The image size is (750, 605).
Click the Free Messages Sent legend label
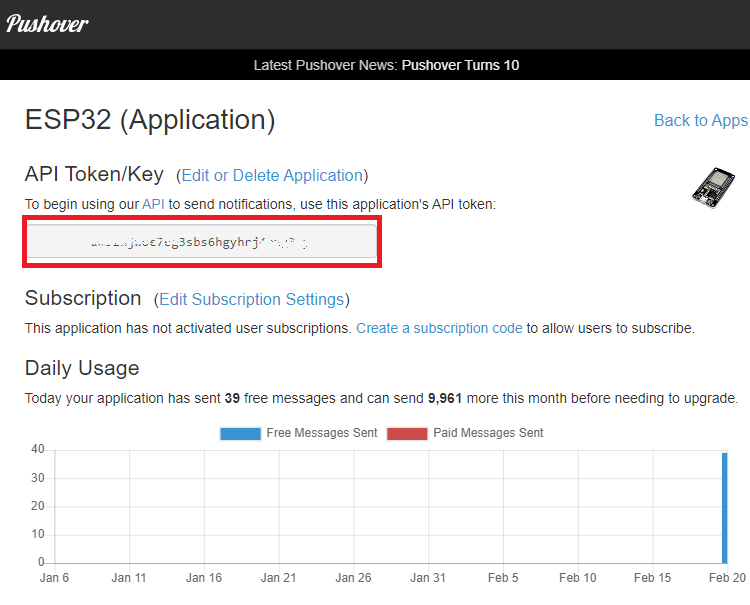(x=322, y=433)
